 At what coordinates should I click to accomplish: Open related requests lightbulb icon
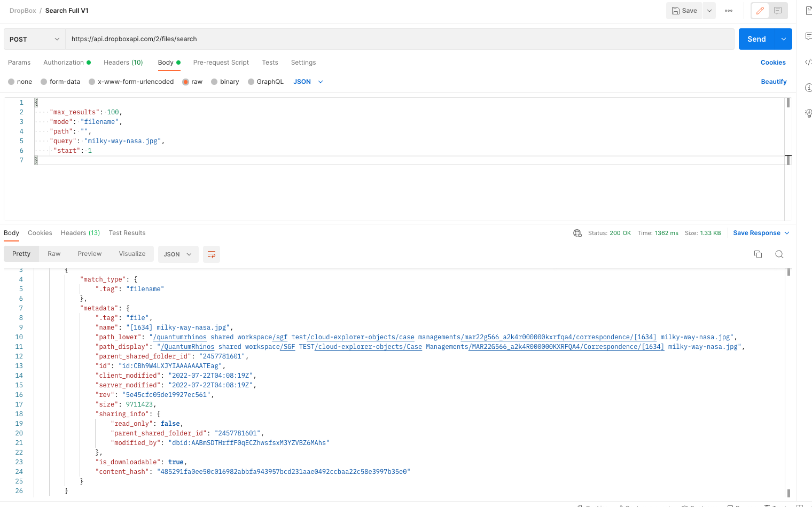tap(808, 113)
